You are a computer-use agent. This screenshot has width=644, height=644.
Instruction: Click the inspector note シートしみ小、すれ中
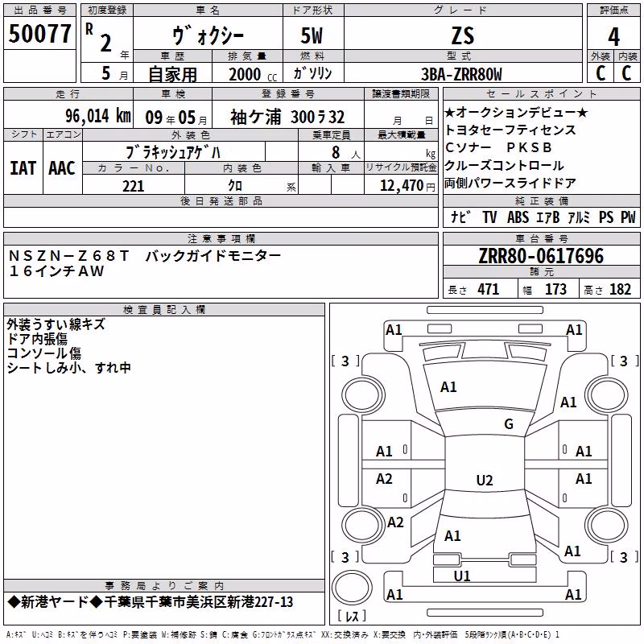tap(68, 367)
